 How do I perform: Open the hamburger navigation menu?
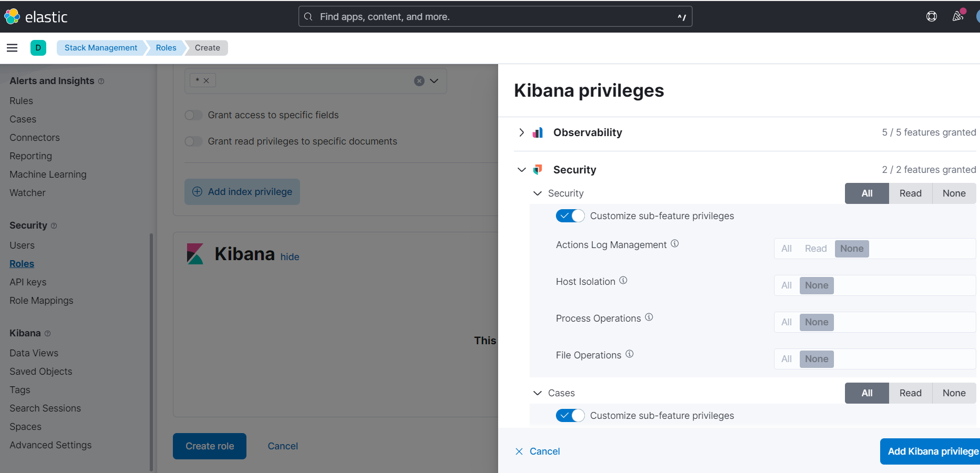click(12, 48)
